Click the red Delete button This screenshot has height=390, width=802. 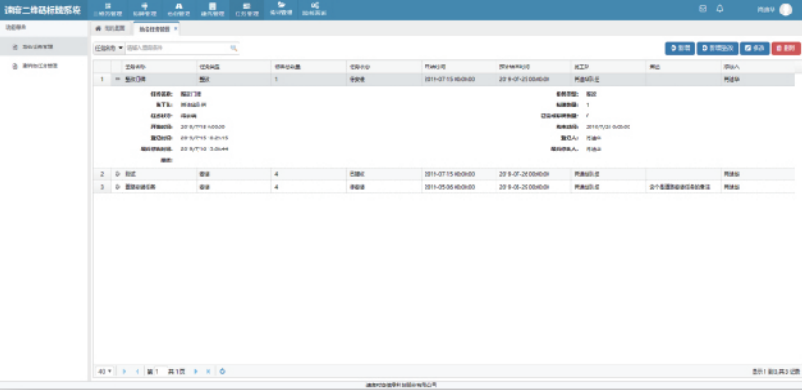click(x=786, y=48)
